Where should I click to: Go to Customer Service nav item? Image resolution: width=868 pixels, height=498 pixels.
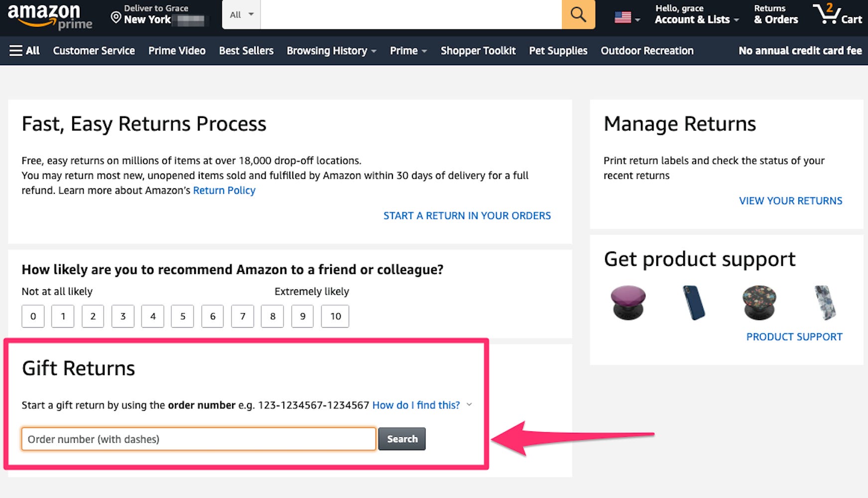pyautogui.click(x=94, y=51)
